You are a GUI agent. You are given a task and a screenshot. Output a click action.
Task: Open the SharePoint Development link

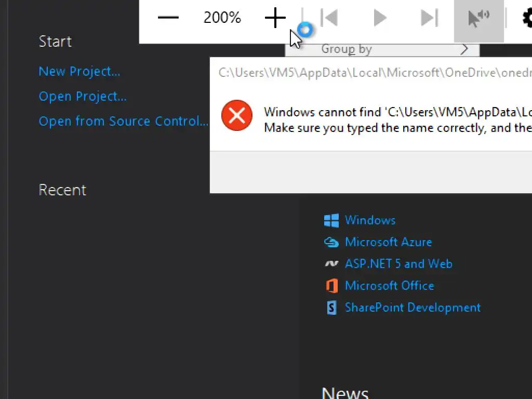(x=413, y=308)
